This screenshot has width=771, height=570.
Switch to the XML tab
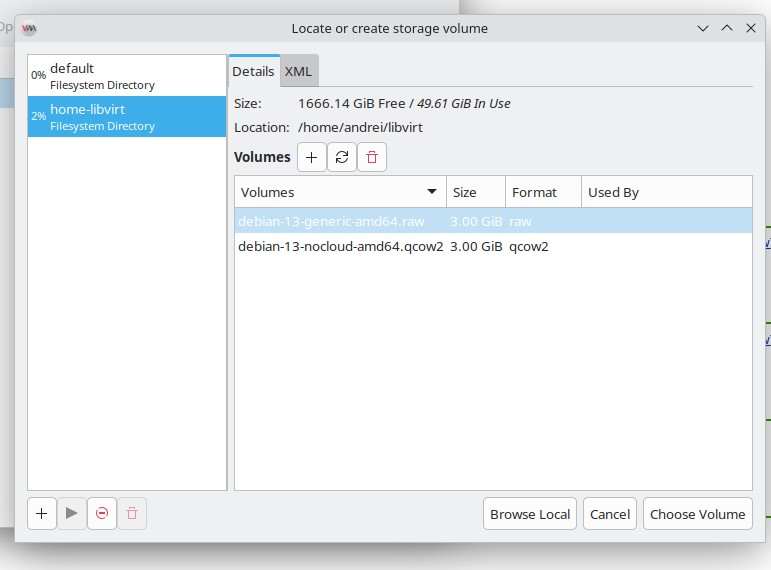(298, 71)
